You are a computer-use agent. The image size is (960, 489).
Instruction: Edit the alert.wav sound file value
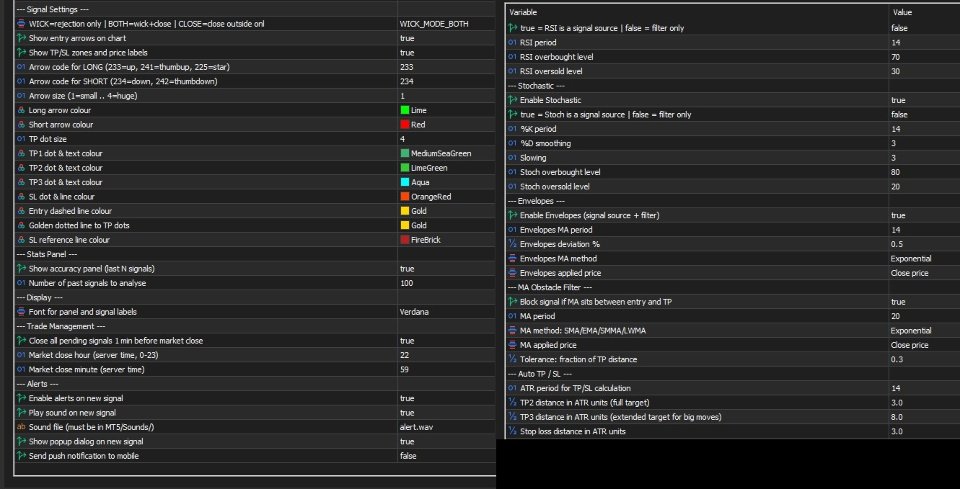click(416, 427)
